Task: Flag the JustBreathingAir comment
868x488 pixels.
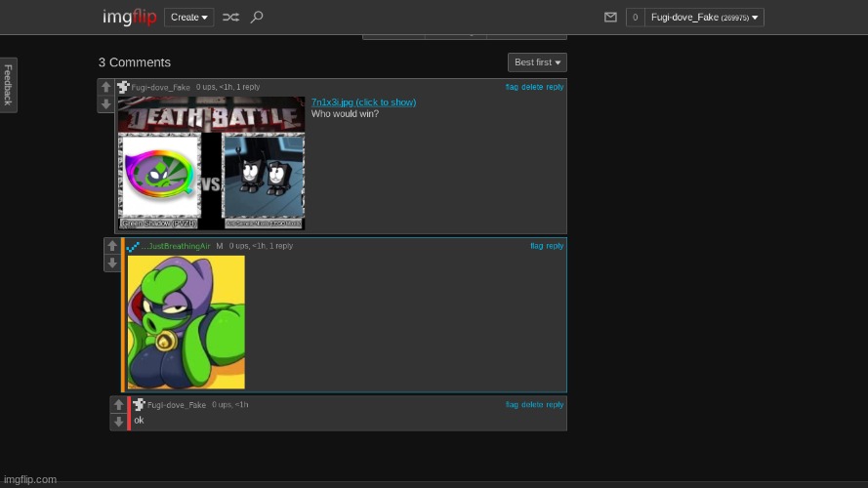Action: pyautogui.click(x=537, y=246)
